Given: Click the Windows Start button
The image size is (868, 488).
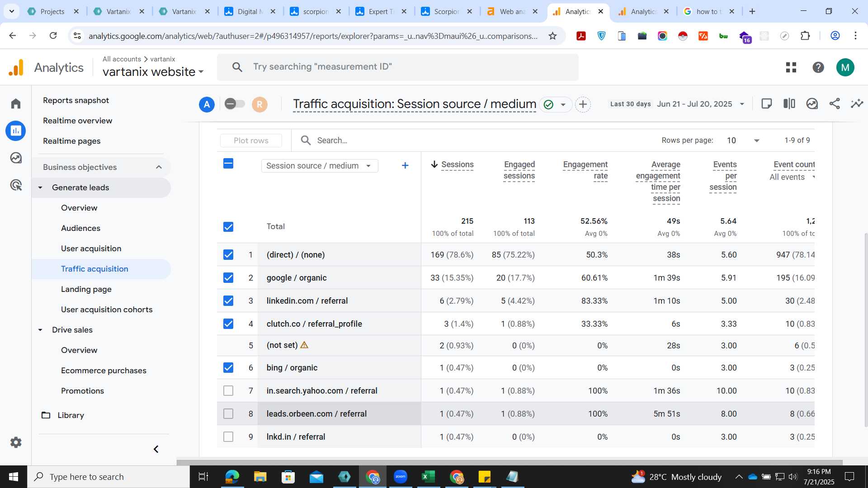Looking at the screenshot, I should (14, 477).
